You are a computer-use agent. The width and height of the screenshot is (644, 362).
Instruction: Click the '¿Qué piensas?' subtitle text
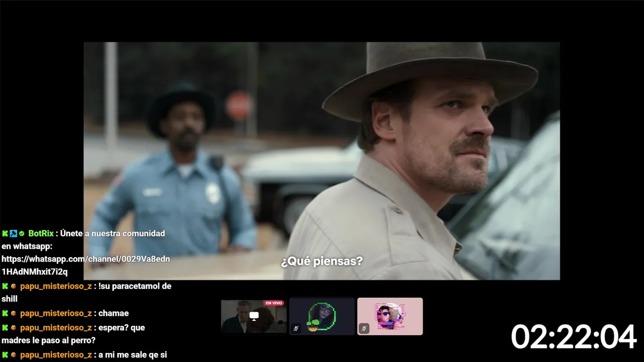coord(321,261)
